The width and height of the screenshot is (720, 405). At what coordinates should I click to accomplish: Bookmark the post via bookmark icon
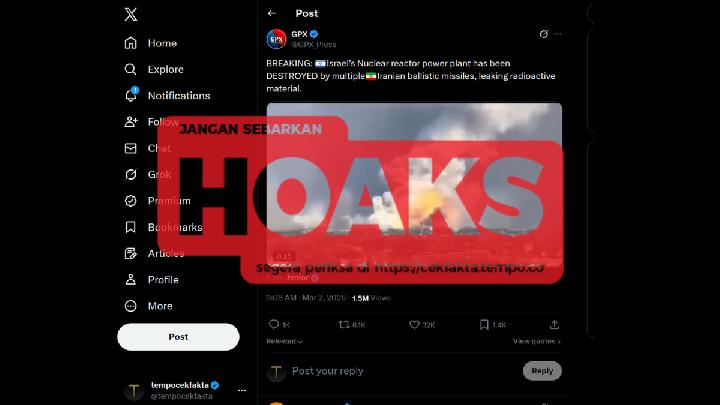coord(484,325)
